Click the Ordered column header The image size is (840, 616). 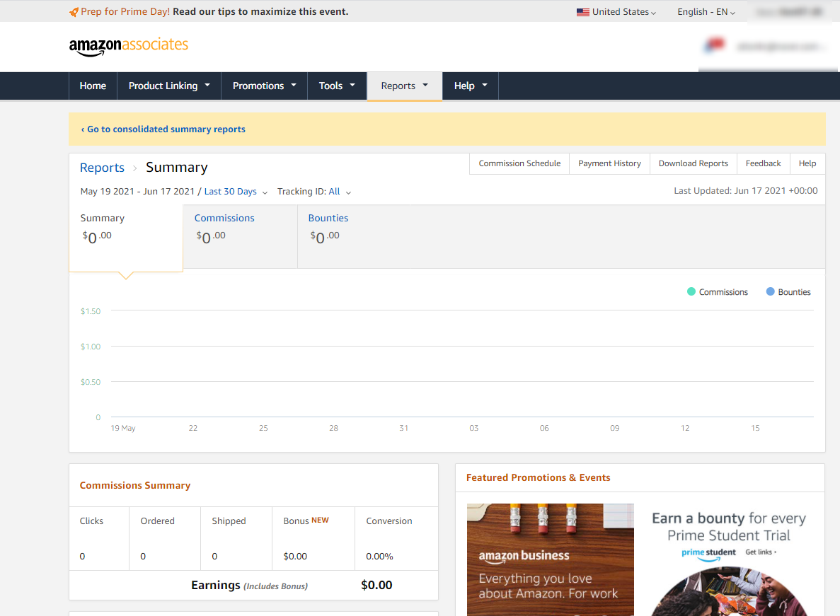pyautogui.click(x=158, y=521)
